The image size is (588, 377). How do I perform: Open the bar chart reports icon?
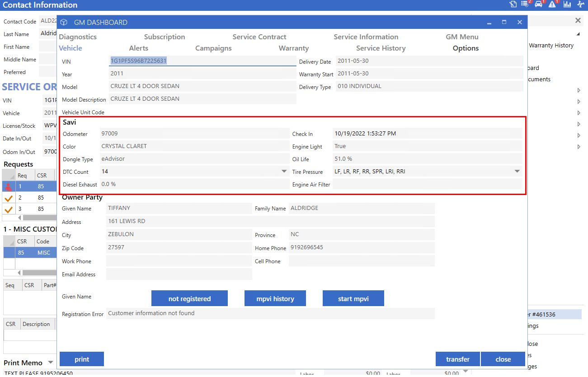tap(567, 5)
